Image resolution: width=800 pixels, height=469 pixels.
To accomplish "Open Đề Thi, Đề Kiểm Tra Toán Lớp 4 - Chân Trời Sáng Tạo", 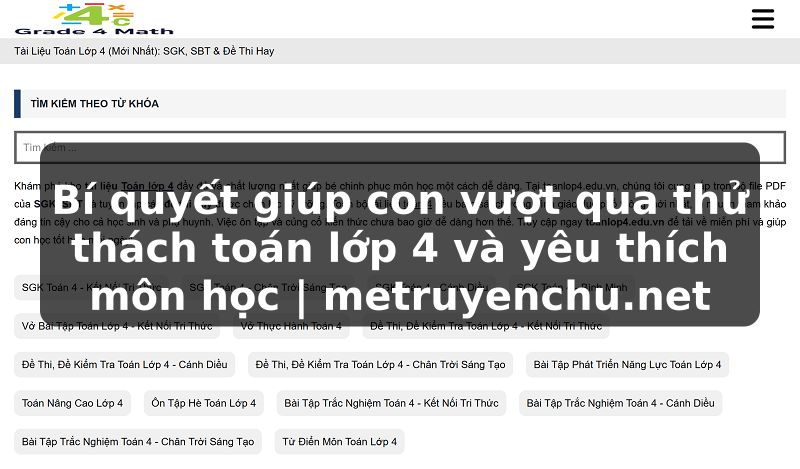I will [x=380, y=364].
